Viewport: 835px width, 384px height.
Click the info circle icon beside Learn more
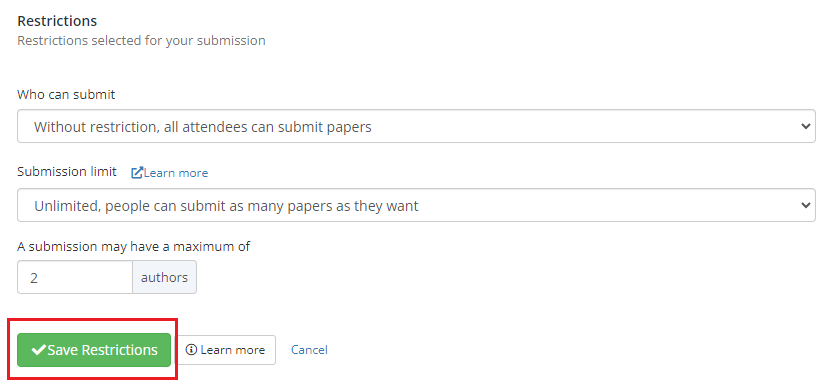click(x=191, y=350)
